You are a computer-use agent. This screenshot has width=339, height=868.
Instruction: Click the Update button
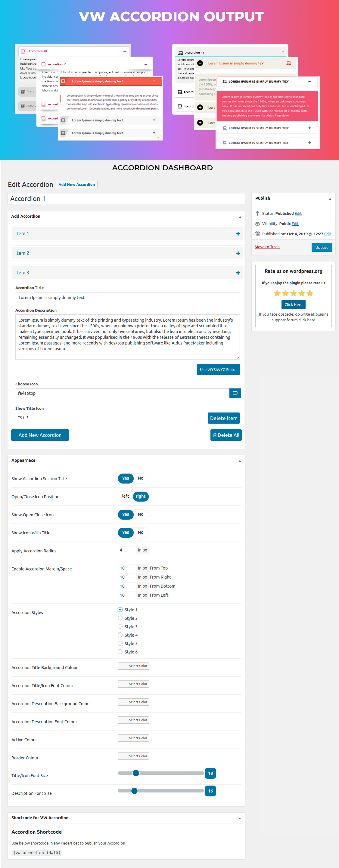pyautogui.click(x=322, y=247)
